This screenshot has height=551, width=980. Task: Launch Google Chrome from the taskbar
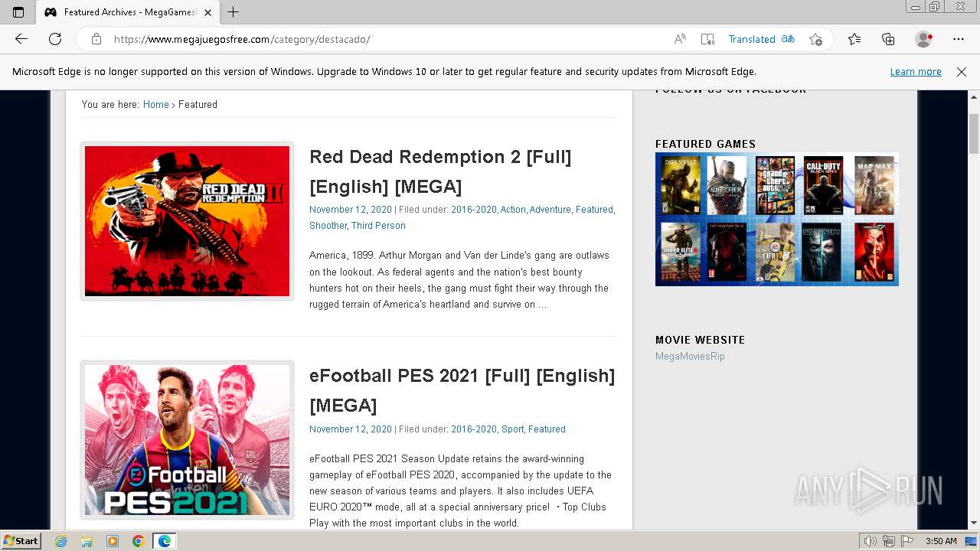[138, 541]
